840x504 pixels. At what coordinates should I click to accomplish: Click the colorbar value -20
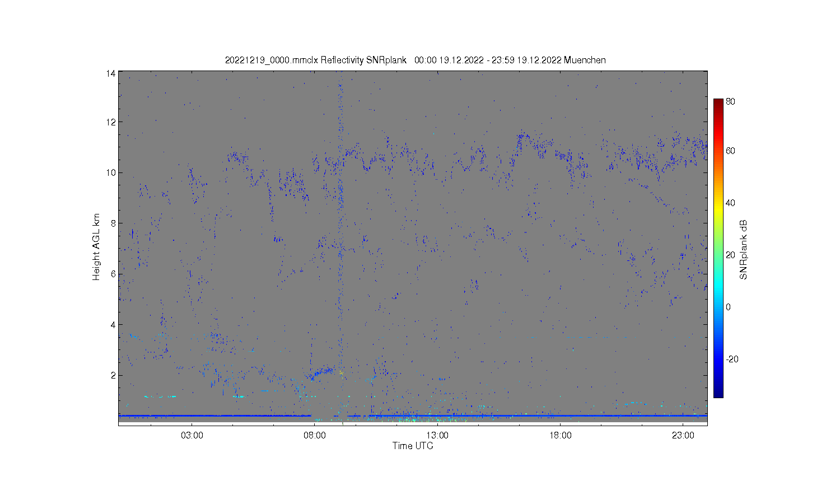732,359
